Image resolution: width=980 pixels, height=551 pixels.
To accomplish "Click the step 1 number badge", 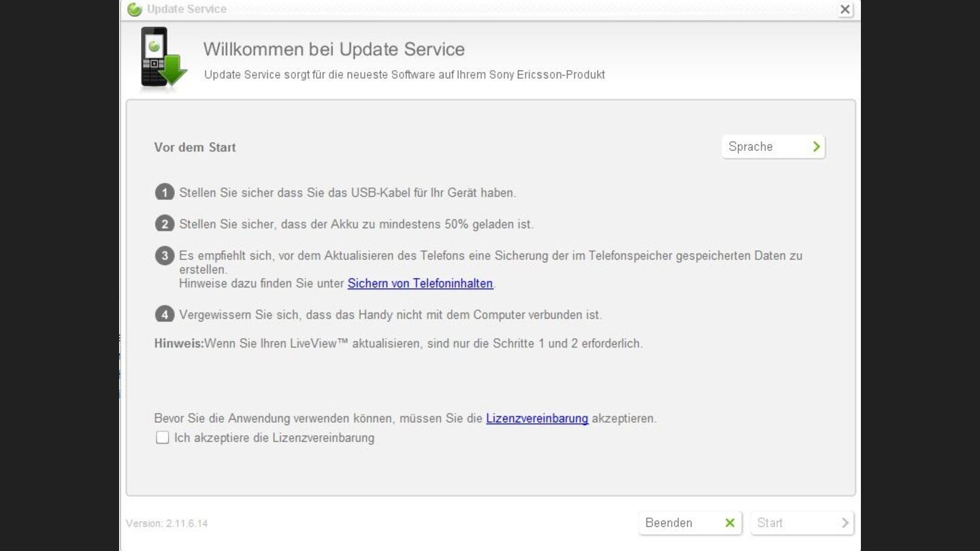I will (164, 193).
